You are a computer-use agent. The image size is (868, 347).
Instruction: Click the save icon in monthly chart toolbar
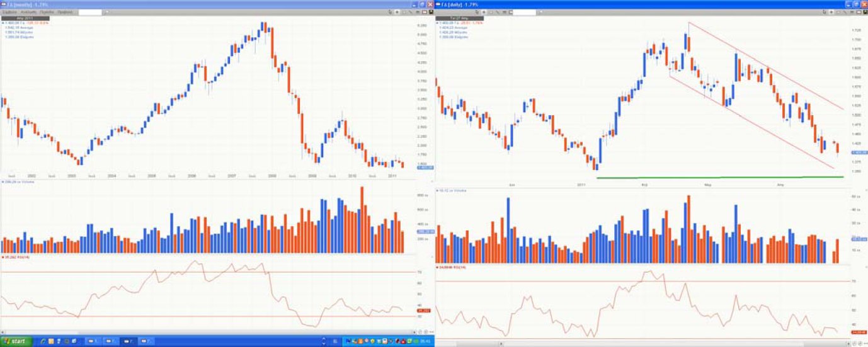click(431, 12)
